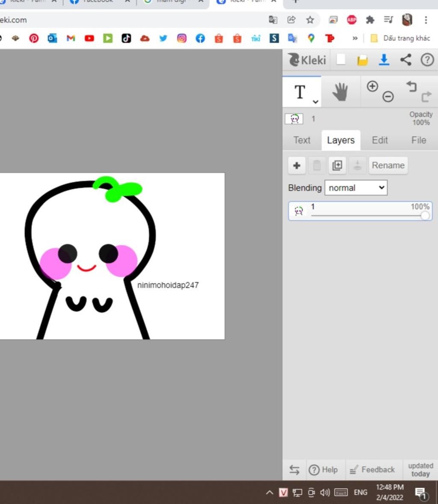Open the Windows volume control
438x504 pixels.
(x=325, y=492)
